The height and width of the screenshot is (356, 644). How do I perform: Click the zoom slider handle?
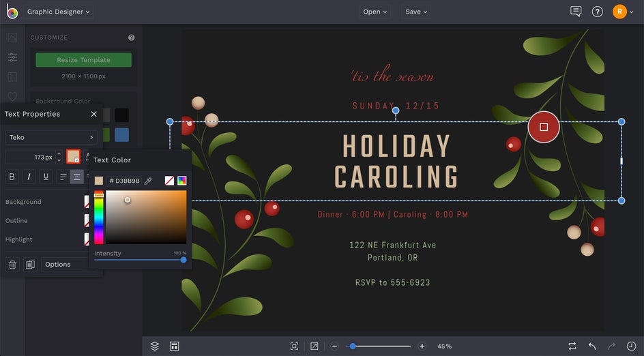353,346
